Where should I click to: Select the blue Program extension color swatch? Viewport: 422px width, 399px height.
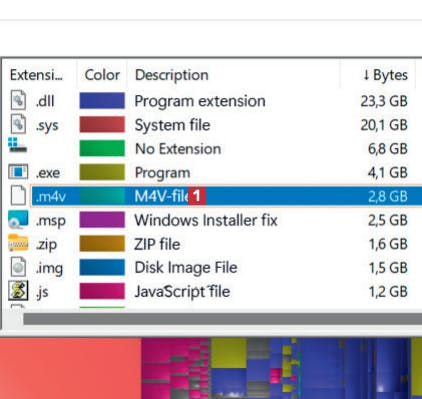[102, 101]
